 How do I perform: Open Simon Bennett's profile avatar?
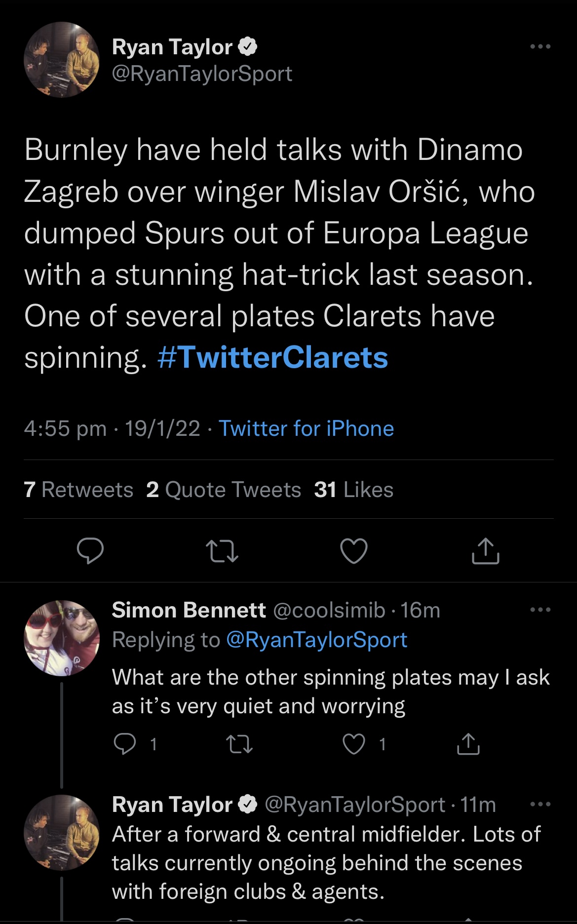[x=62, y=638]
